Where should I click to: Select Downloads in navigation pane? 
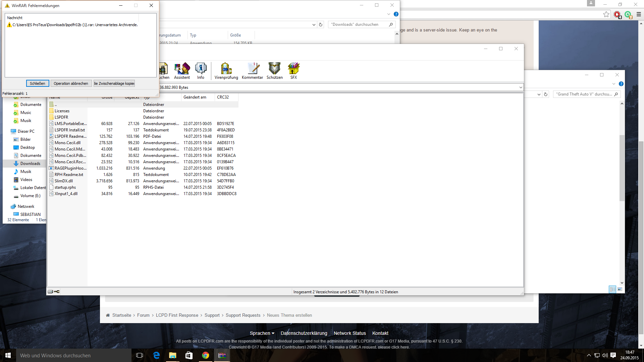pyautogui.click(x=30, y=164)
